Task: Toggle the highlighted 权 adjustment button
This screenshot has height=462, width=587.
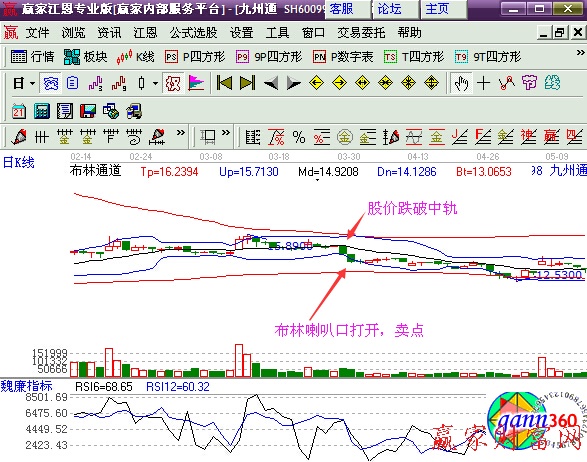Action: (x=173, y=83)
